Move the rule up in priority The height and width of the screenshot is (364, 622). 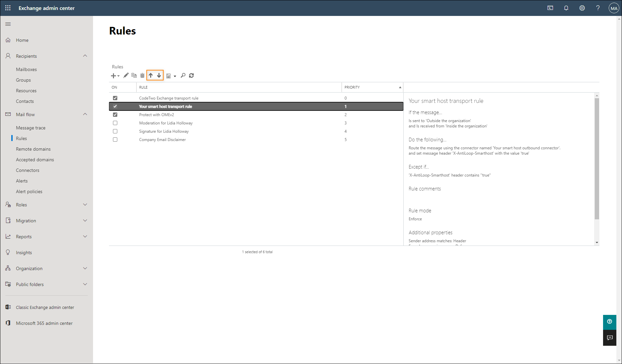click(151, 75)
